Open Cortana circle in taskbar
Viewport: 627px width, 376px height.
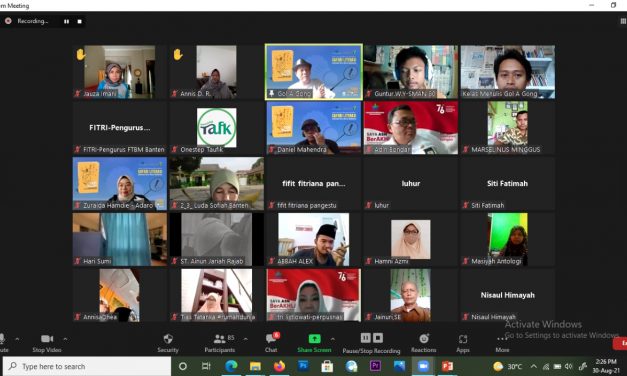pos(183,366)
